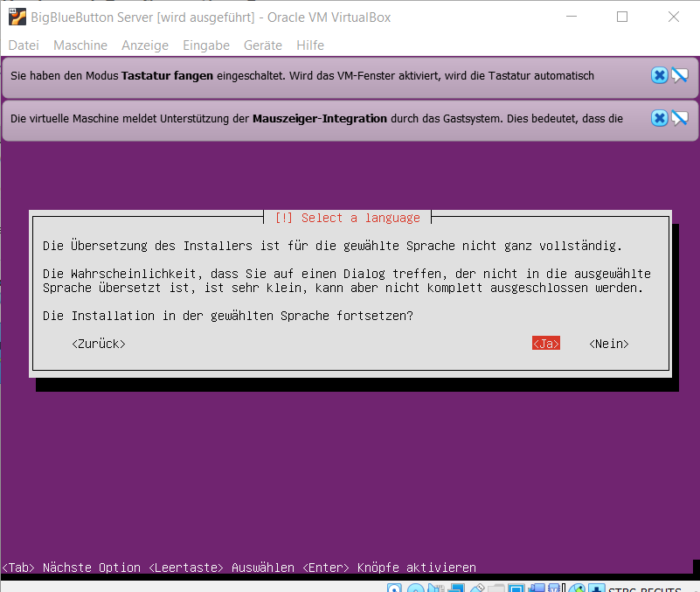The image size is (700, 592).
Task: Click the recording status bar icon
Action: [x=537, y=588]
